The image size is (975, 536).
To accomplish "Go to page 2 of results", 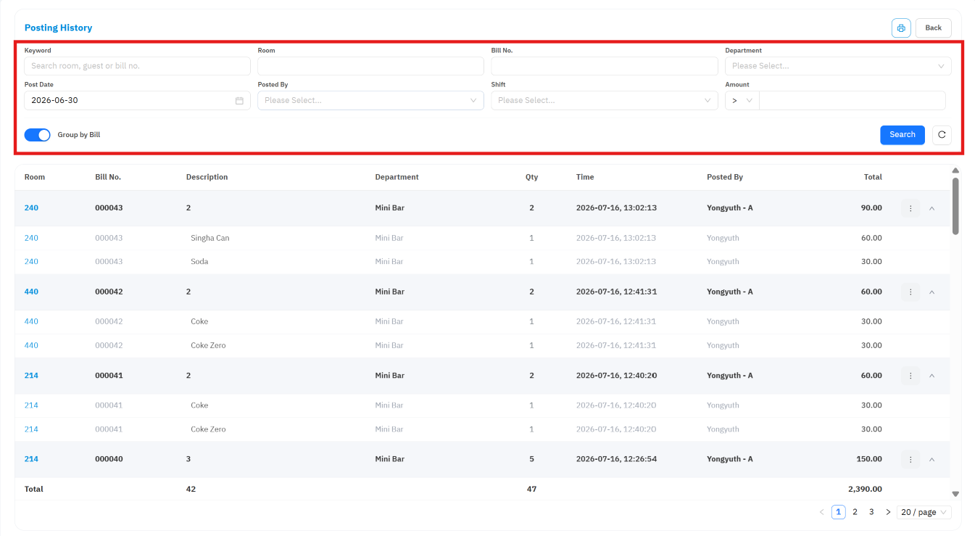I will pos(855,512).
